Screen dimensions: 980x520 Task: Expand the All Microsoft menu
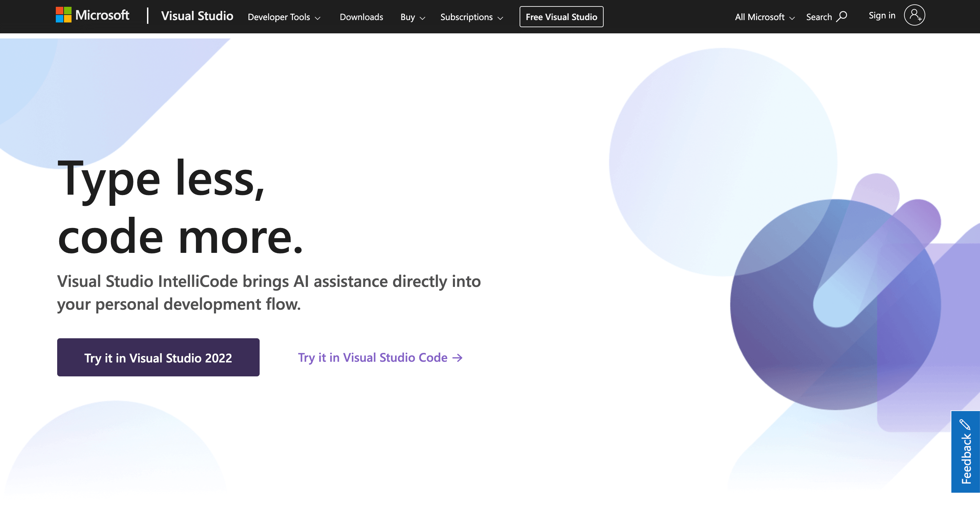point(765,17)
